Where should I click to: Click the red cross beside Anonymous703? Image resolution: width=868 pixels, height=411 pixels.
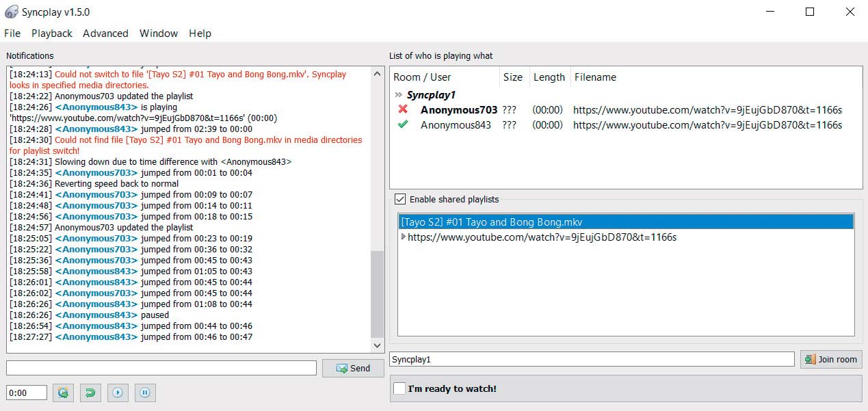click(402, 109)
